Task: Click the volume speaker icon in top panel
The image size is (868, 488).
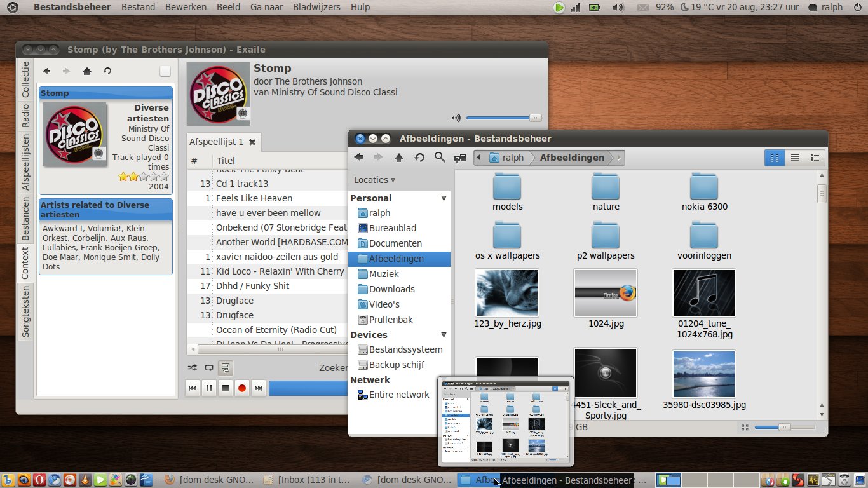Action: point(618,8)
